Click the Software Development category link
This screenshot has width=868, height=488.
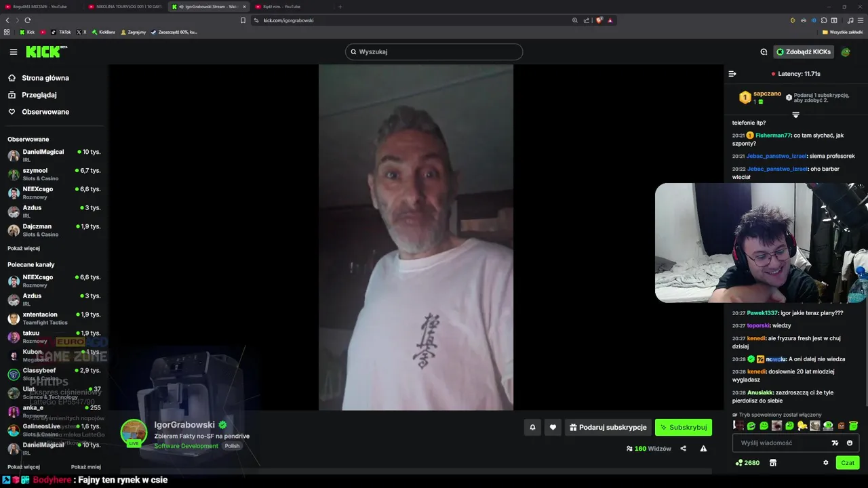pyautogui.click(x=186, y=446)
